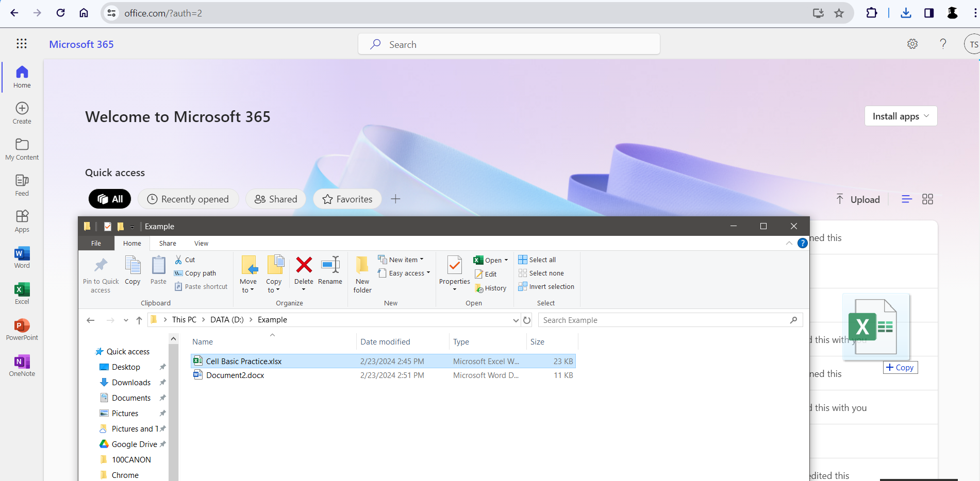The height and width of the screenshot is (481, 980).
Task: Expand the Install apps dropdown
Action: [901, 116]
